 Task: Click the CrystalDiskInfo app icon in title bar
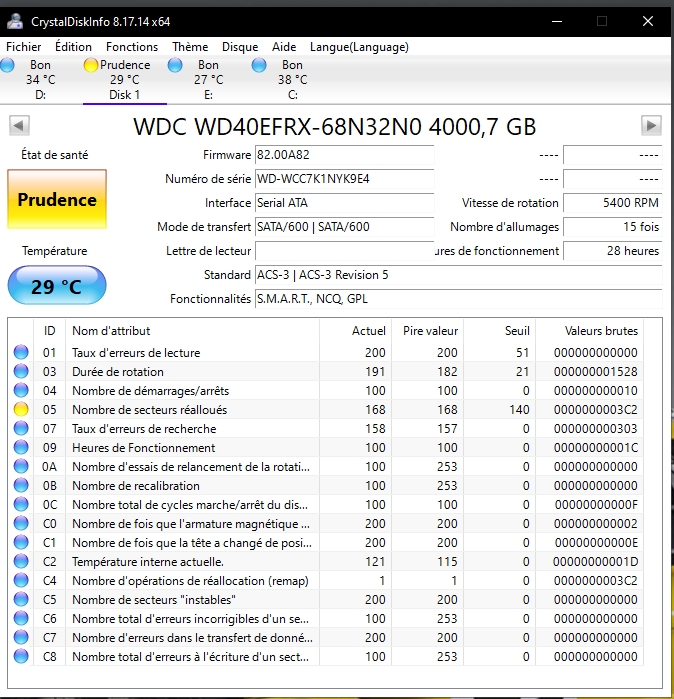point(17,20)
